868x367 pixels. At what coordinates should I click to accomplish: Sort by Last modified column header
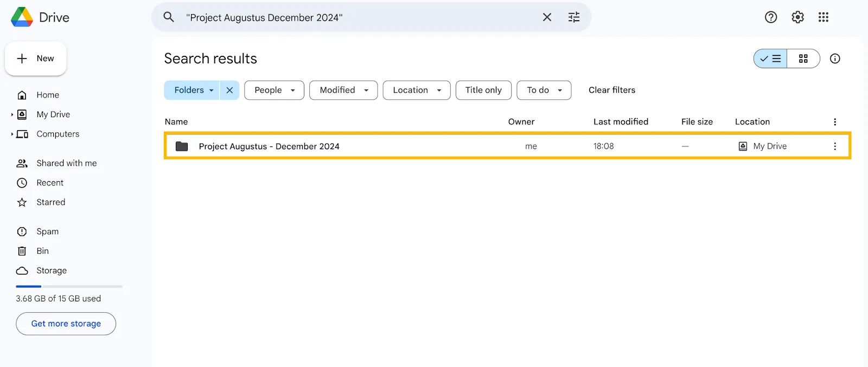[621, 122]
